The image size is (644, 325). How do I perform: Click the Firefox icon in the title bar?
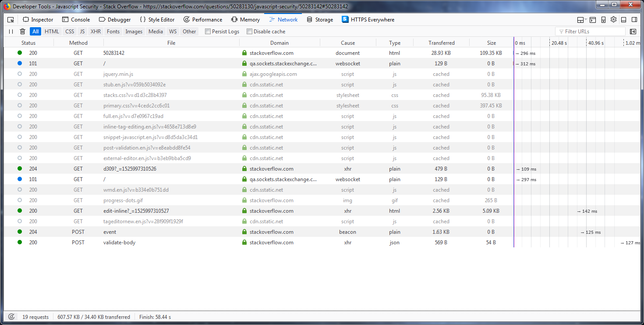point(7,7)
